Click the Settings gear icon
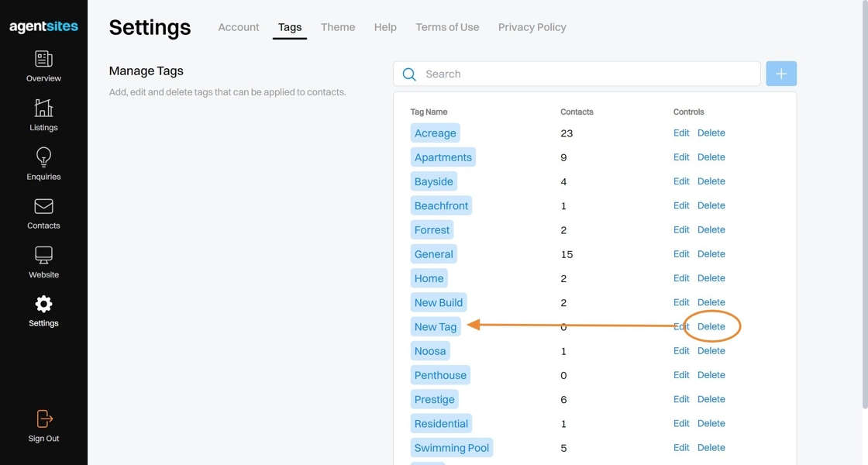This screenshot has height=465, width=868. 43,304
